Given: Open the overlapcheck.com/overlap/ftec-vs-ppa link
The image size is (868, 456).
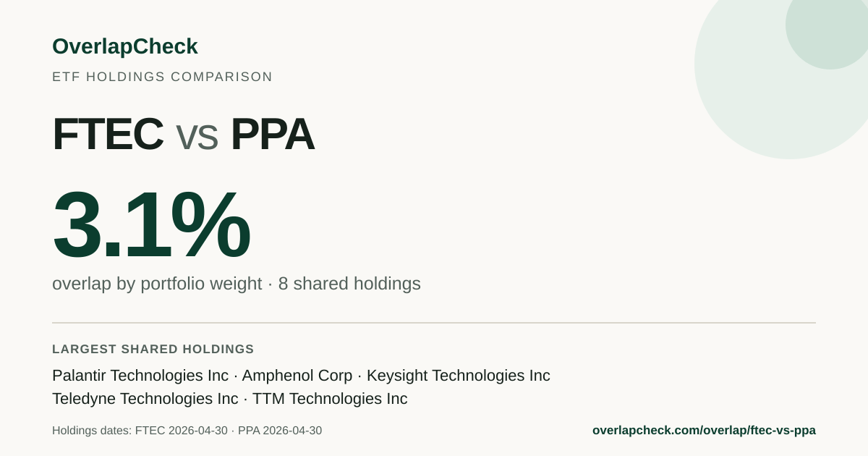Looking at the screenshot, I should [704, 431].
